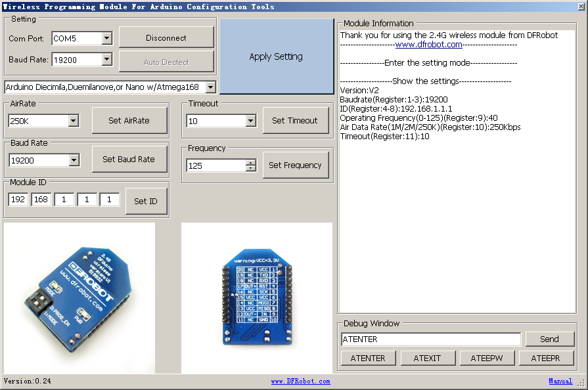Click the Send button in Debug Window
Image resolution: width=588 pixels, height=390 pixels.
click(549, 339)
